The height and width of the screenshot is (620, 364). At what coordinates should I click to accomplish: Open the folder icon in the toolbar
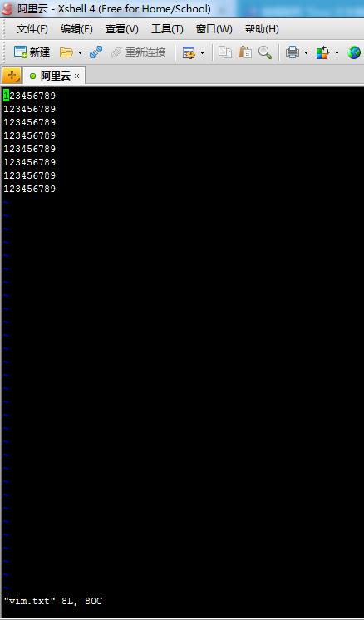click(x=66, y=52)
